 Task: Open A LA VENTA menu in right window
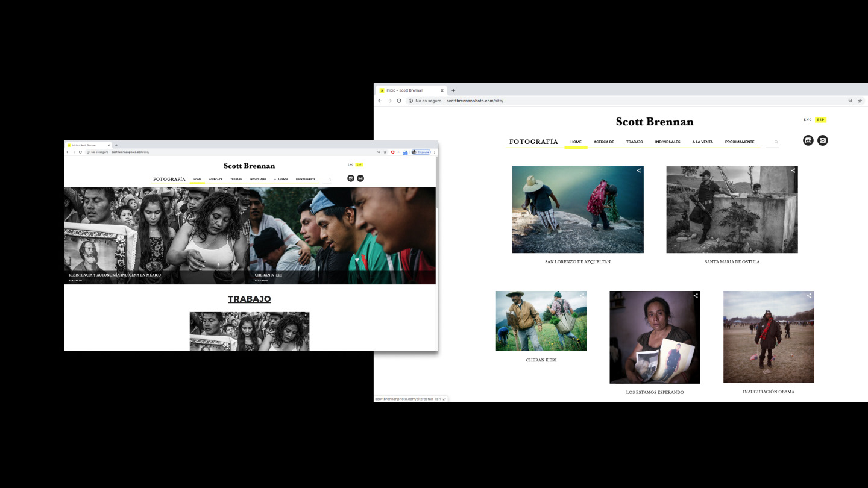point(702,142)
